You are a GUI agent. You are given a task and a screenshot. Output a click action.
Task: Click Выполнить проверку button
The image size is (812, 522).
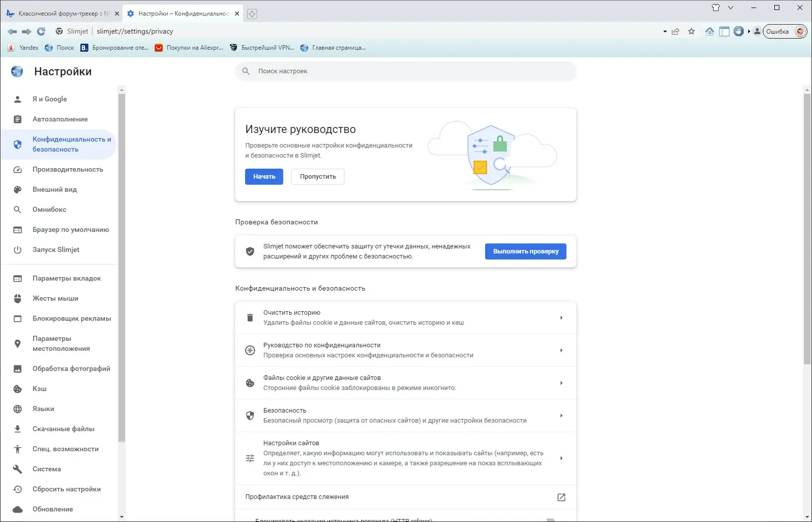526,251
